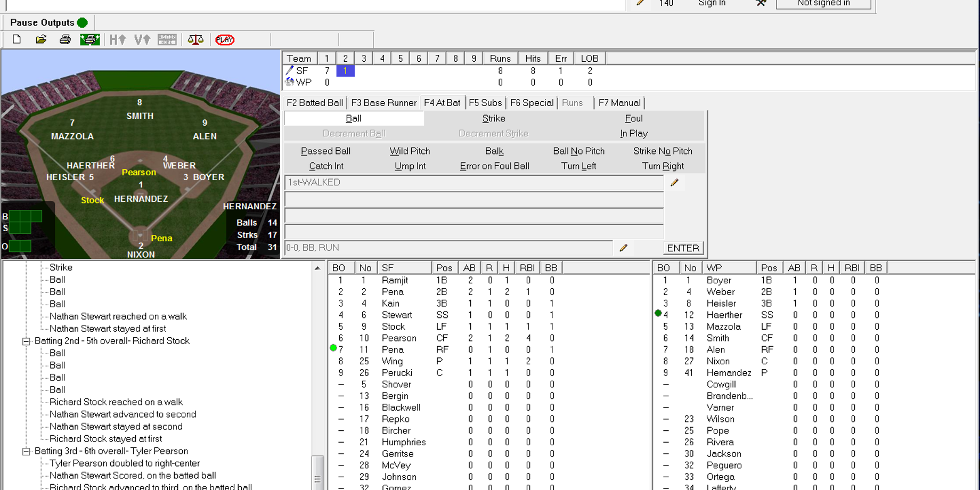Click the Balk button
Screen dimensions: 980x490
[494, 151]
